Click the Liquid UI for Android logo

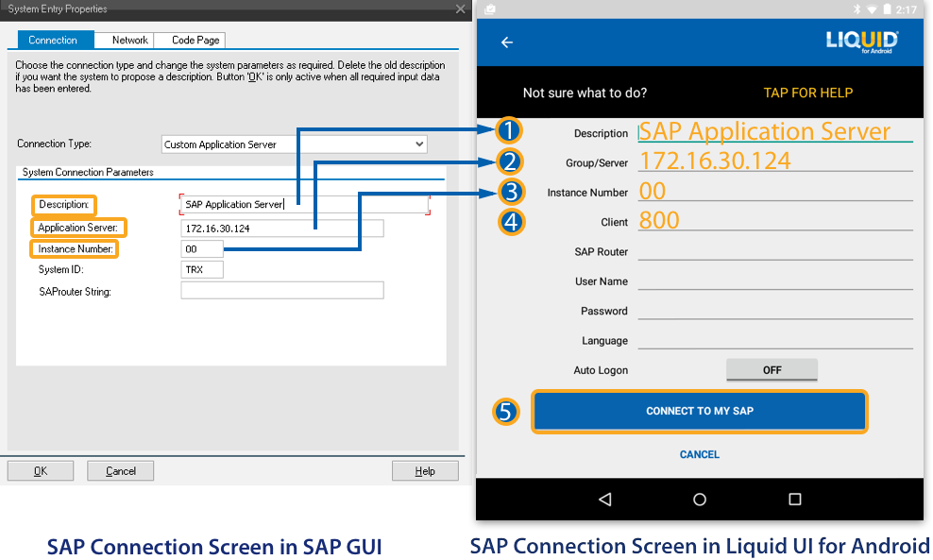pos(861,41)
